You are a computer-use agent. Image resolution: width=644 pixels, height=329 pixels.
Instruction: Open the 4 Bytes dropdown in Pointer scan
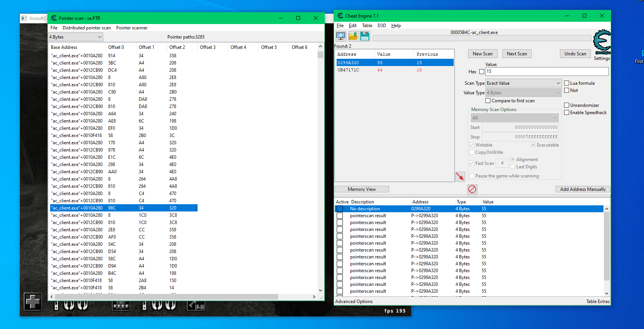(75, 37)
